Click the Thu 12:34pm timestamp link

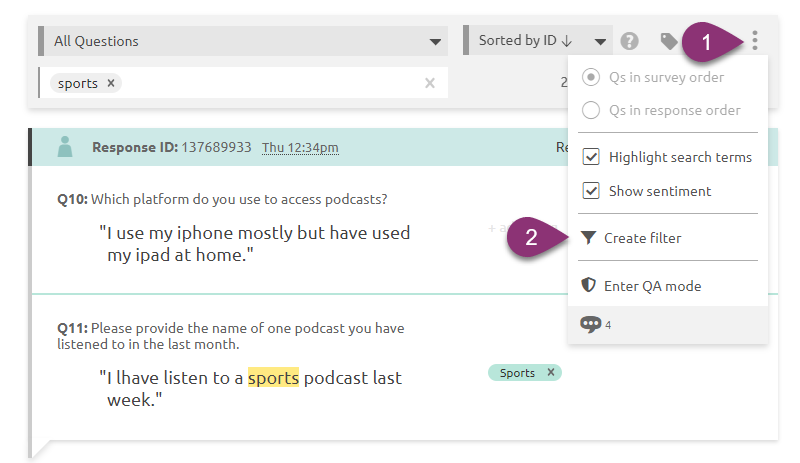coord(300,148)
